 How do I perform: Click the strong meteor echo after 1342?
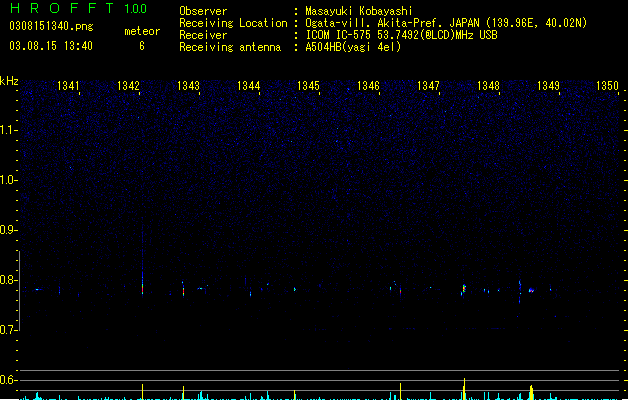pos(142,286)
